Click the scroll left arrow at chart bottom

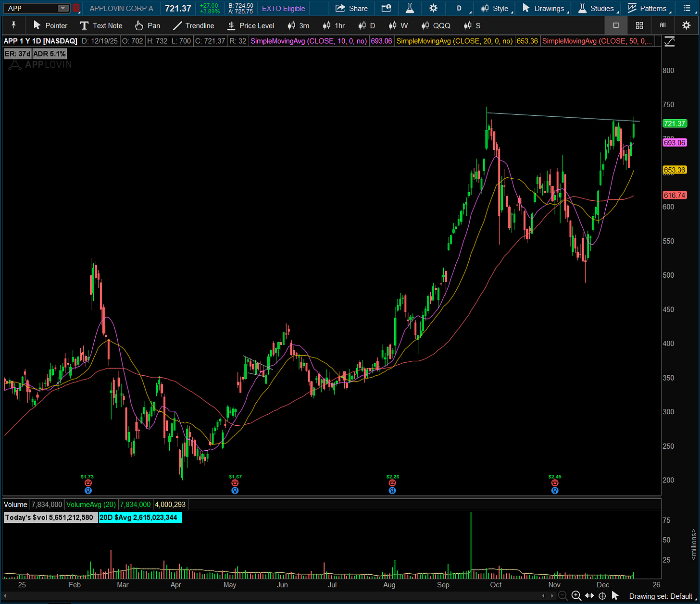(543, 596)
